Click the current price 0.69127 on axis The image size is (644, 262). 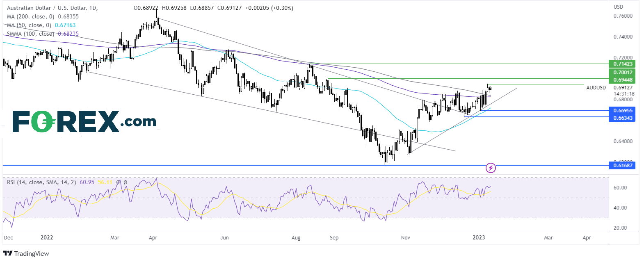point(623,87)
